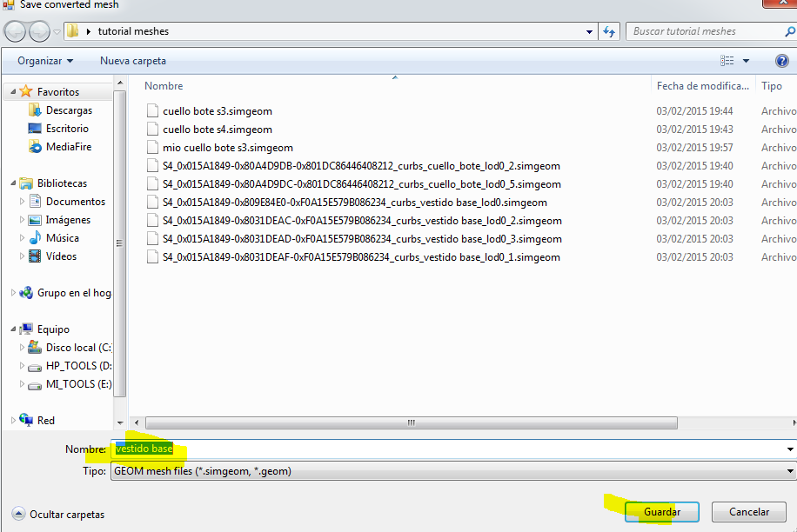Click the search magnifier icon

[789, 31]
